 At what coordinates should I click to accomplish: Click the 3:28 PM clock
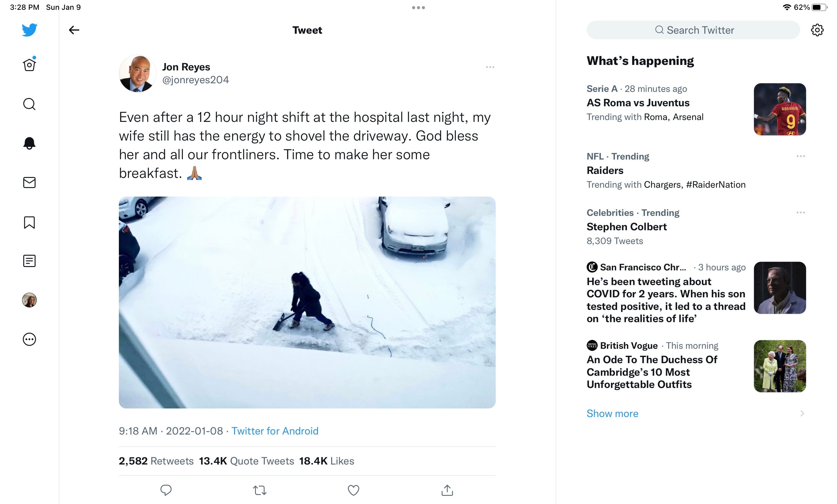25,7
